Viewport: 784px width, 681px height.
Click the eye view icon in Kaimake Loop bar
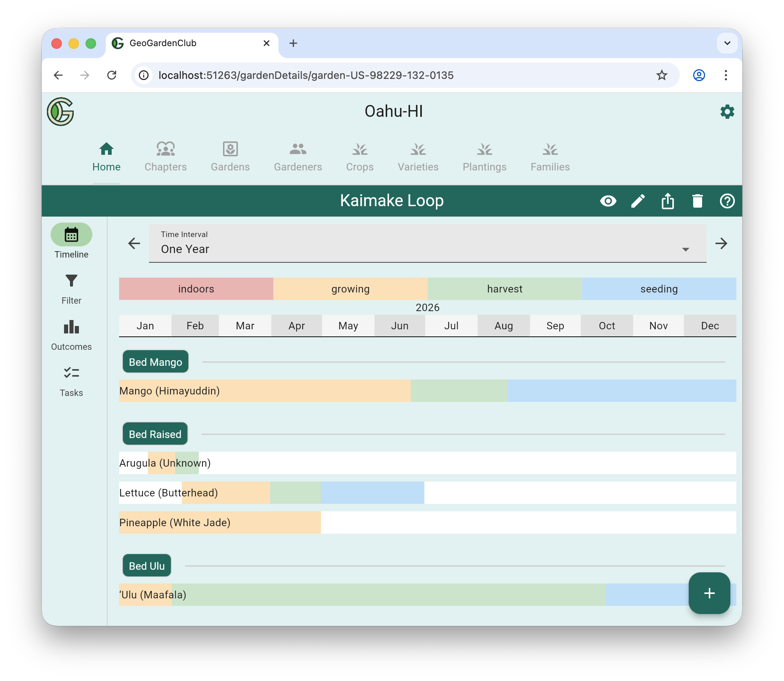pos(608,201)
